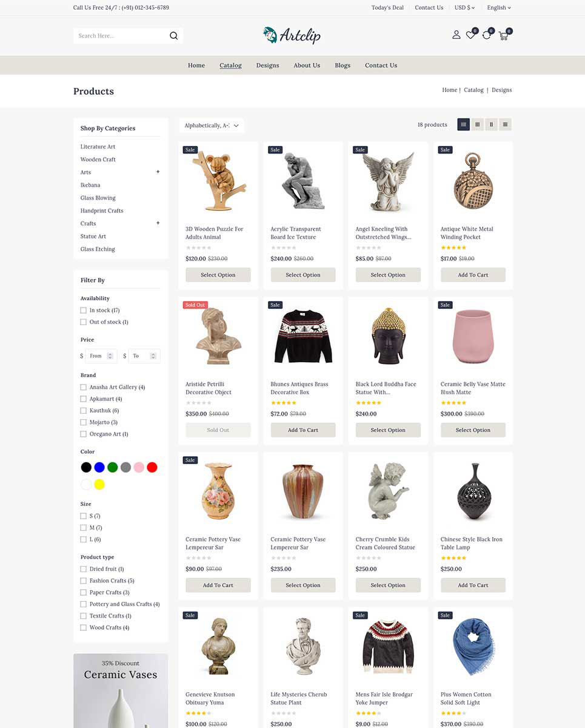The height and width of the screenshot is (728, 585).
Task: Enable the Kauthuk brand filter
Action: pos(84,411)
